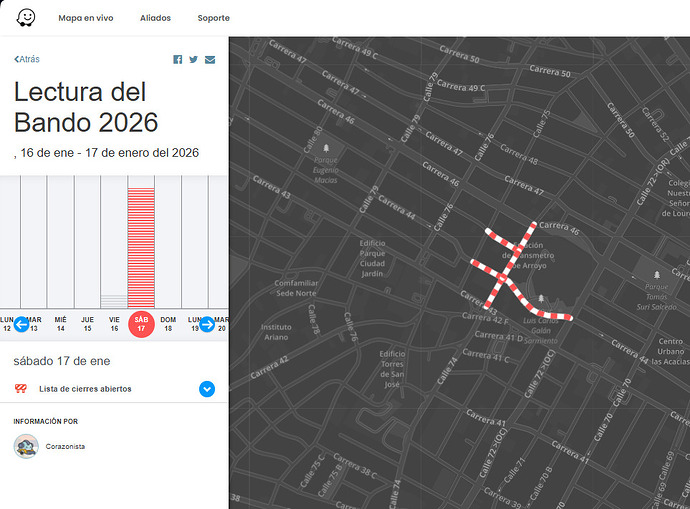Expand the Lista de cierres abiertos chevron
The width and height of the screenshot is (690, 509).
pyautogui.click(x=207, y=389)
